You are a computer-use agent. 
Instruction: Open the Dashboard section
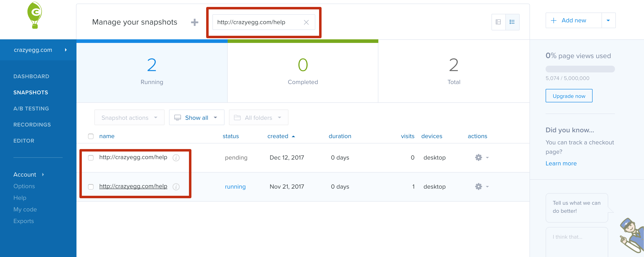pos(31,76)
